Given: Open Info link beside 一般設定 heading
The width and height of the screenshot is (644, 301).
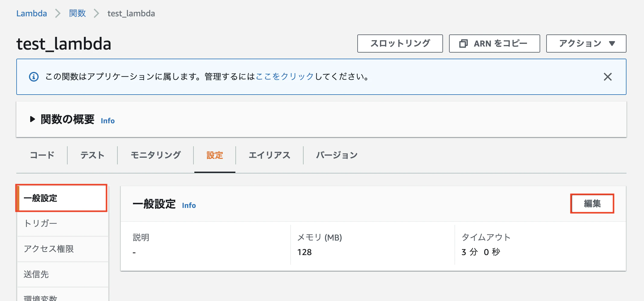Looking at the screenshot, I should (189, 205).
